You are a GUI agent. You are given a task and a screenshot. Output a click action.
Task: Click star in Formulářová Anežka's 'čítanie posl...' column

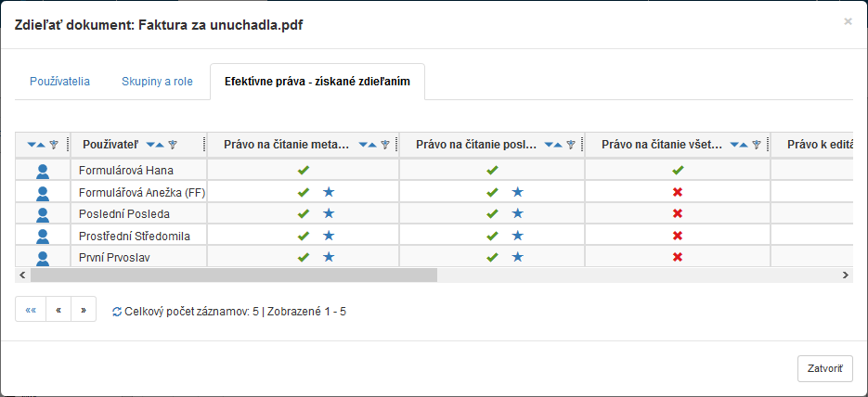point(518,192)
